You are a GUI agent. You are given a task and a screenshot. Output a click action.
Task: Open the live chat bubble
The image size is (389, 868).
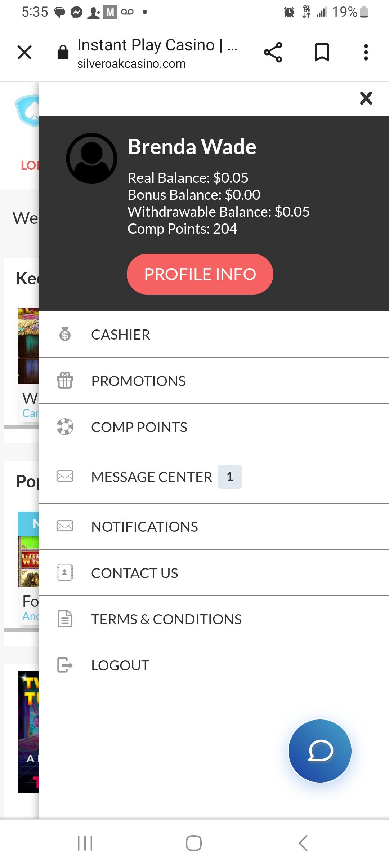320,750
